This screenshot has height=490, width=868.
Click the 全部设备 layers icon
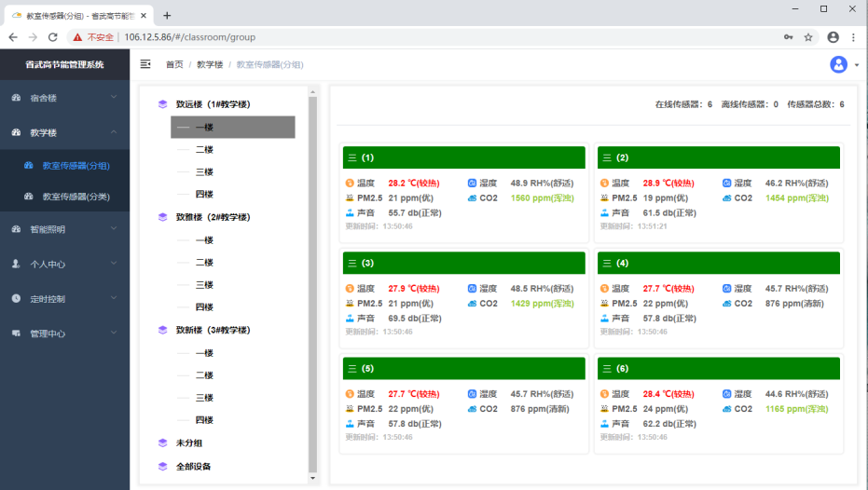pyautogui.click(x=163, y=466)
